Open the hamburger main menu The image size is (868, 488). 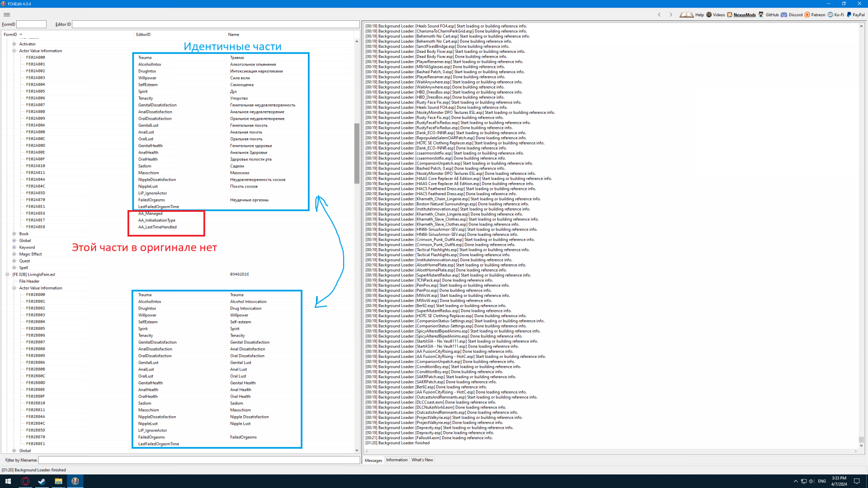tap(7, 14)
